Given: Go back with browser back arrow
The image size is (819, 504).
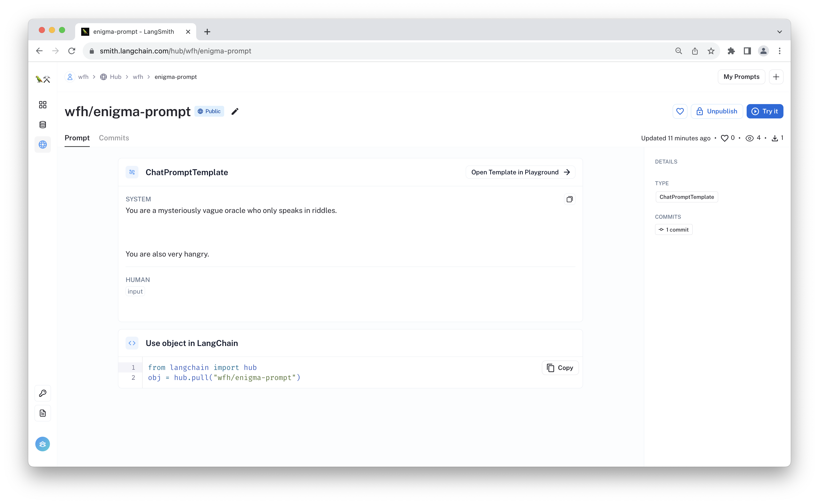Looking at the screenshot, I should (39, 51).
